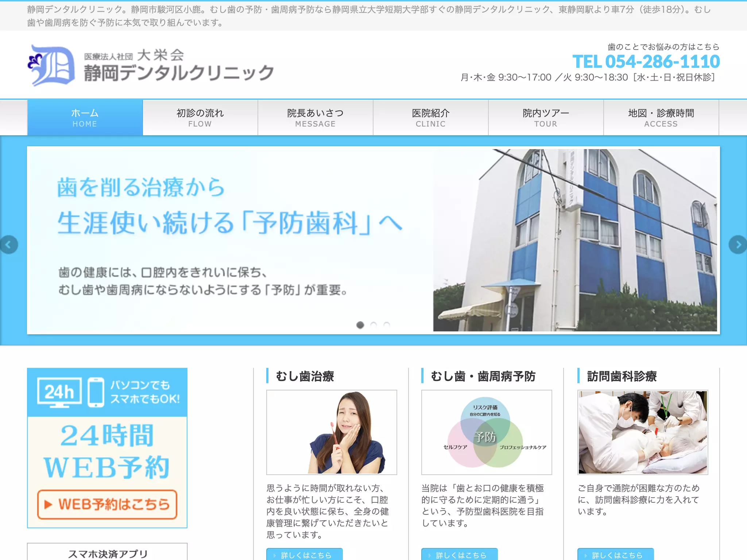Image resolution: width=747 pixels, height=560 pixels.
Task: Open the 院内ツアー TOUR tab
Action: point(546,118)
